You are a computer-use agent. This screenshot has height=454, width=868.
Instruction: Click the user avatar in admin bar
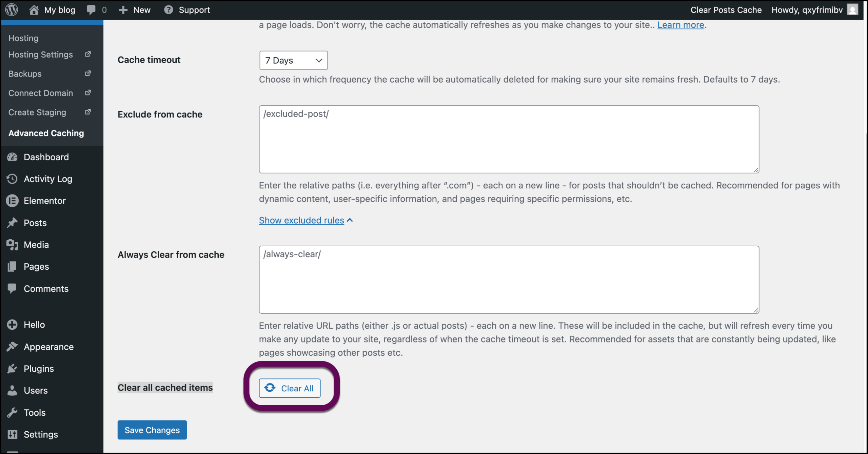pyautogui.click(x=852, y=10)
